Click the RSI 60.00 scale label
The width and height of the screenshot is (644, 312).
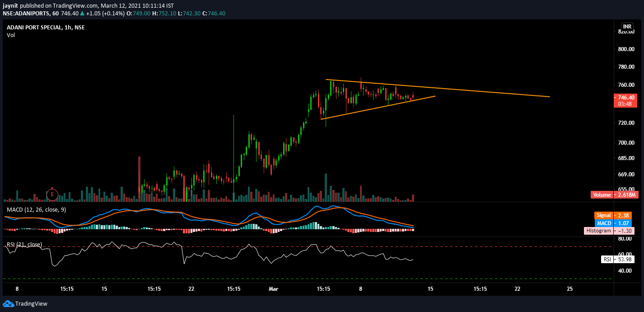click(624, 254)
